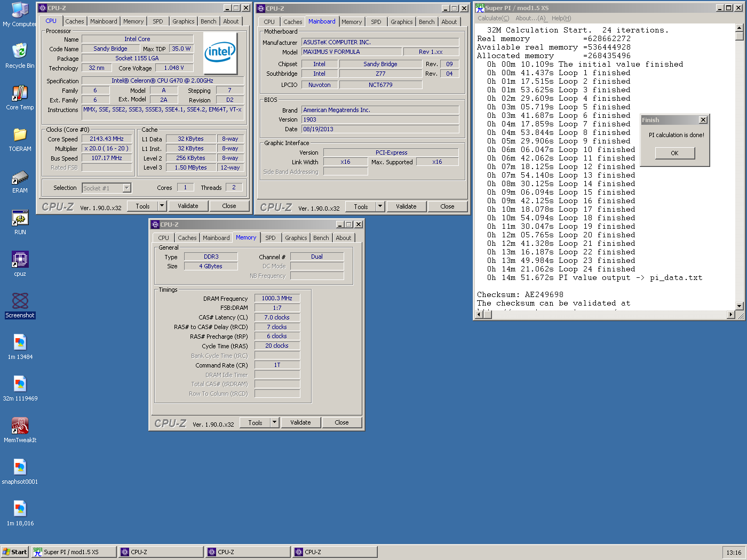747x560 pixels.
Task: Click the CPU-Z Mainboard window title bar icon
Action: 261,9
